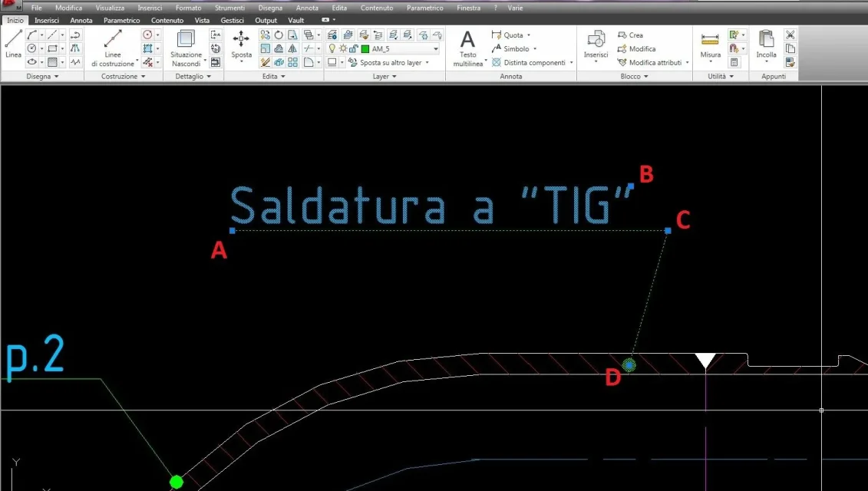Click the Testo multilinea text tool
This screenshot has height=491, width=868.
467,48
